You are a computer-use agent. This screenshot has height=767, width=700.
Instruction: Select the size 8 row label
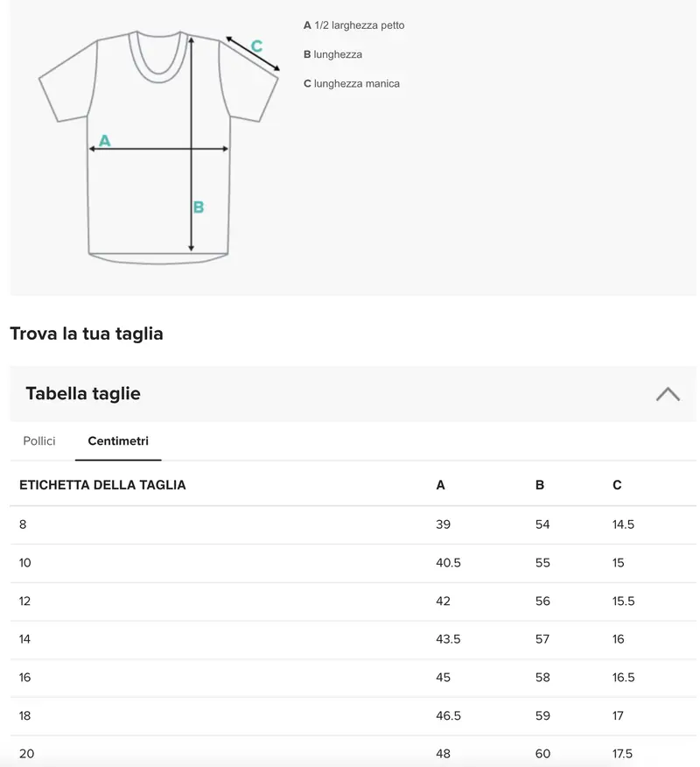click(x=23, y=524)
